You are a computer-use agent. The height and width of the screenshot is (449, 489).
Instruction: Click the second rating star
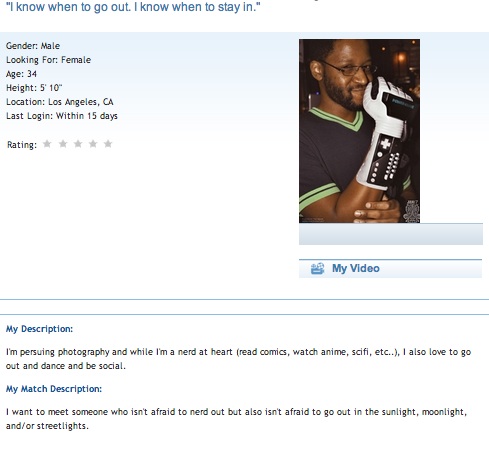coord(63,144)
